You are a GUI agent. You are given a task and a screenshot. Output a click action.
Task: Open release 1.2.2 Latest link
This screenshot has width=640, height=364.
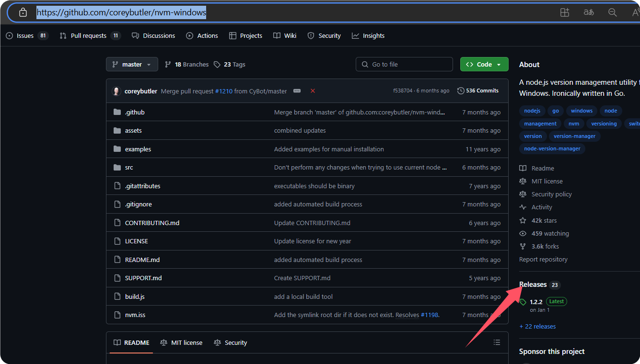pyautogui.click(x=544, y=305)
